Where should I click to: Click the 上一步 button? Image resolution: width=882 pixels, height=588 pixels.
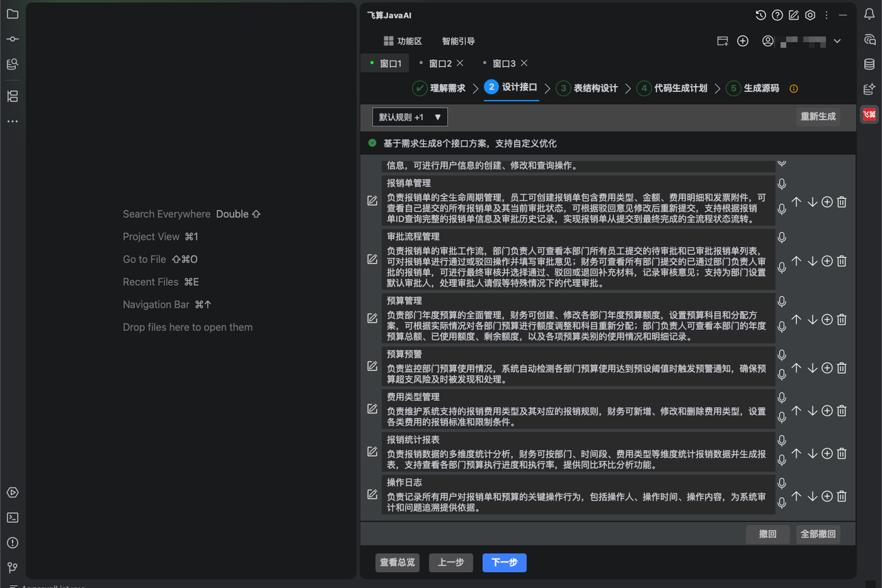(x=451, y=563)
